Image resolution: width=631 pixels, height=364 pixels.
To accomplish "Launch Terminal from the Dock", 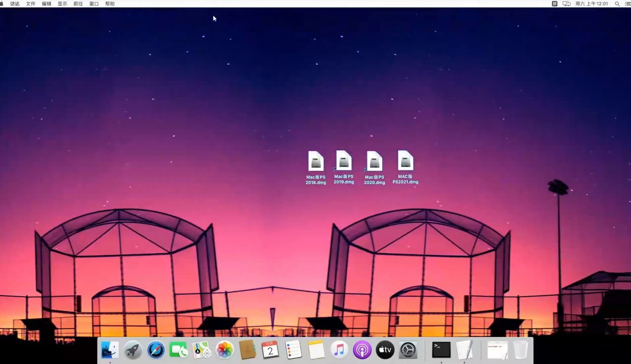I will tap(441, 350).
